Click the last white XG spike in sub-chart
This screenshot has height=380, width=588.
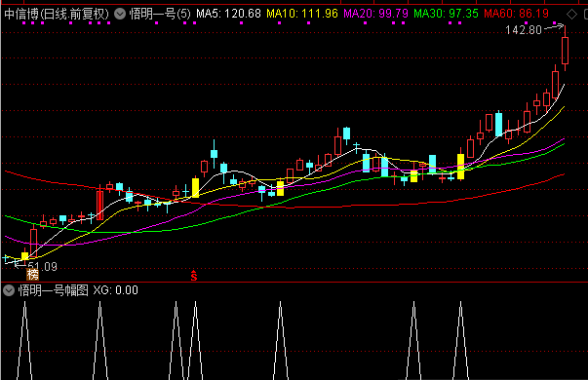[x=460, y=340]
